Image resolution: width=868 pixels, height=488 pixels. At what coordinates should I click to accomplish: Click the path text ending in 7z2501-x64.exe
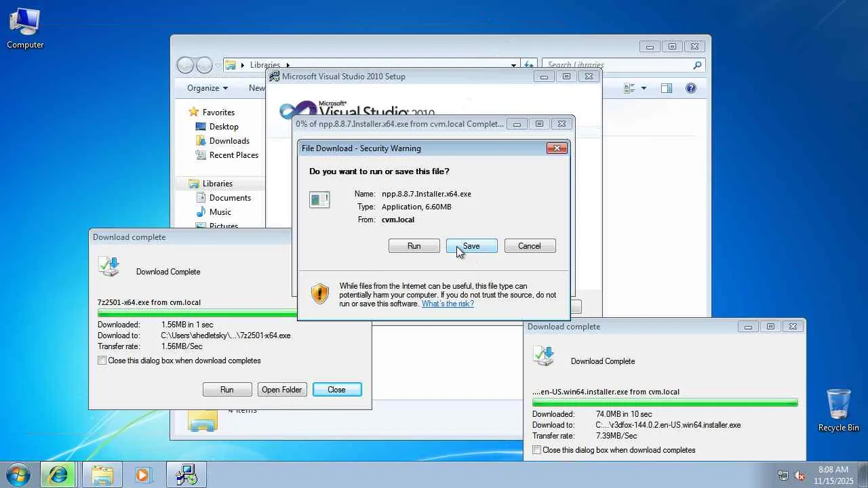pyautogui.click(x=226, y=335)
